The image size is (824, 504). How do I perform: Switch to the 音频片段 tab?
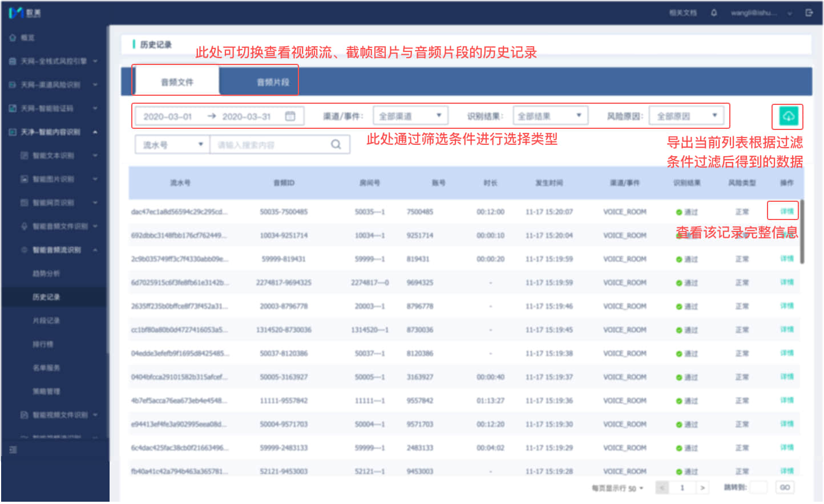click(x=273, y=82)
